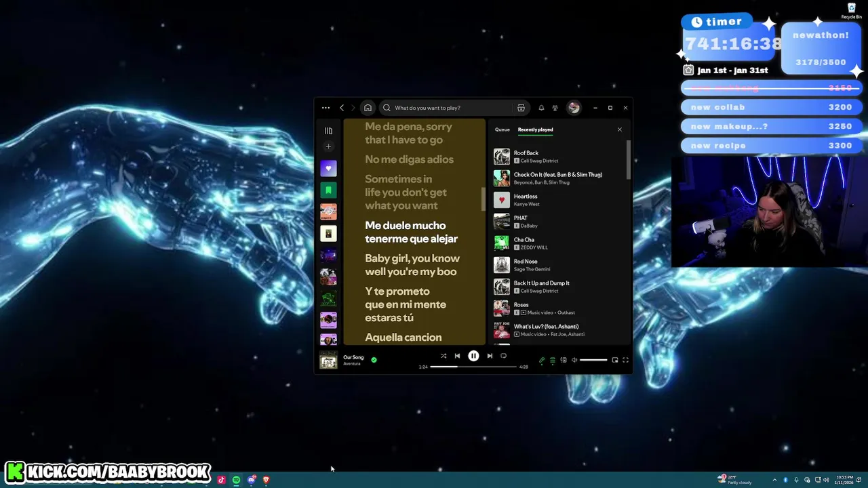Play Check On It (feat. Bun B & Slim Thug)
Image resolution: width=868 pixels, height=488 pixels.
(559, 178)
